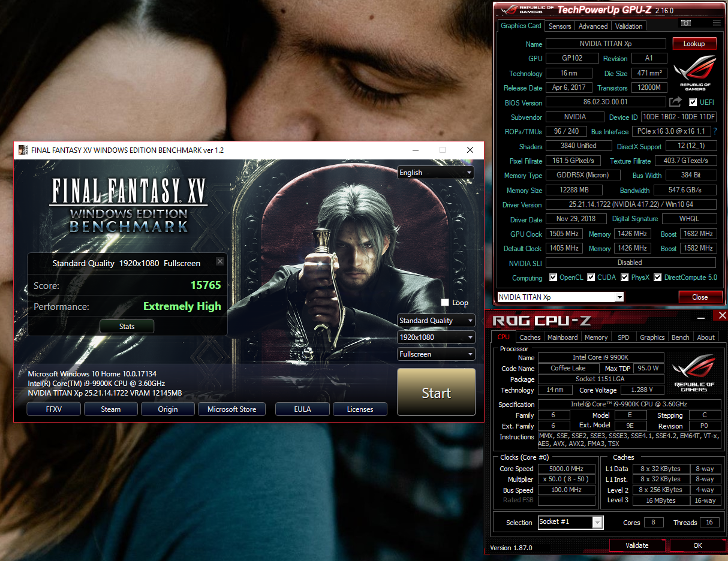Toggle the UEFI checkbox in GPU-Z

point(693,102)
